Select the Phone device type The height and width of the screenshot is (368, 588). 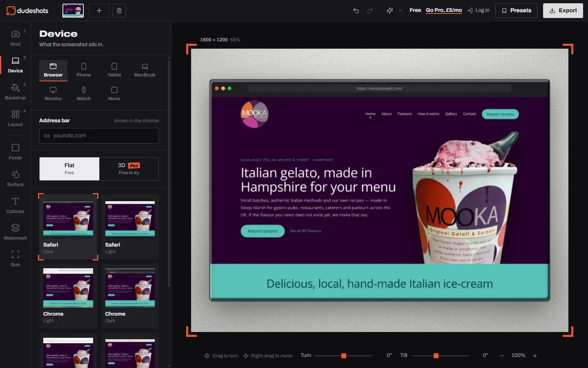(84, 70)
